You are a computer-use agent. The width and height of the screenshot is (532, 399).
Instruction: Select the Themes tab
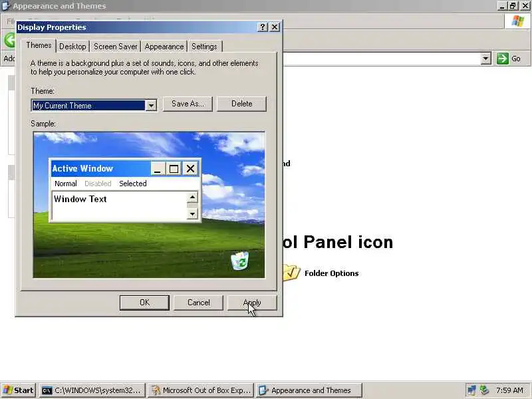[x=39, y=45]
